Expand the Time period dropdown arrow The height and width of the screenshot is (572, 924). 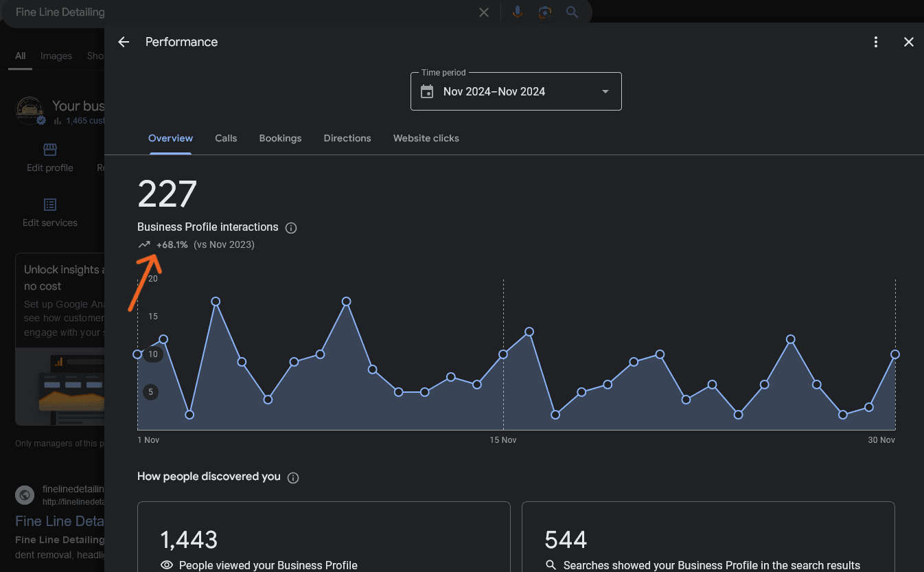pos(605,91)
